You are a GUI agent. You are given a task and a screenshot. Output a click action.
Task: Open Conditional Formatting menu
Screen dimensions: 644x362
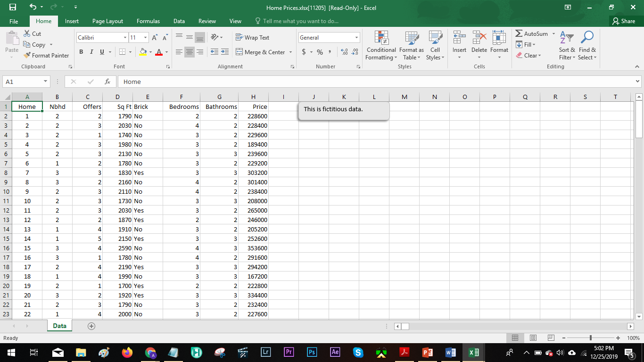(x=381, y=46)
